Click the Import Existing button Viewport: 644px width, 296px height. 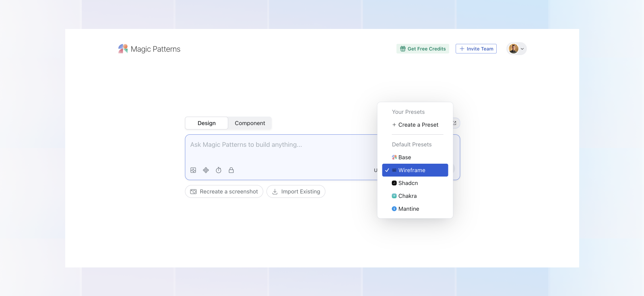(x=296, y=191)
